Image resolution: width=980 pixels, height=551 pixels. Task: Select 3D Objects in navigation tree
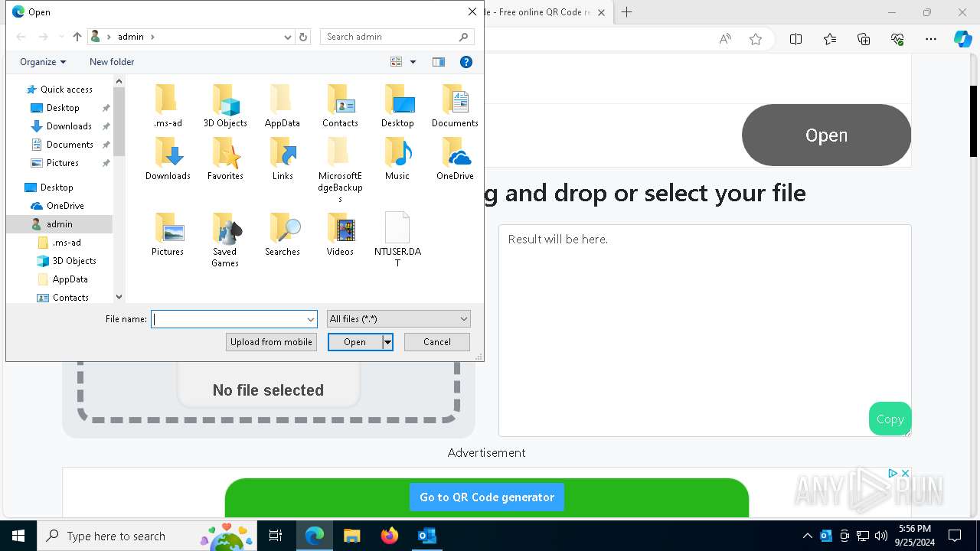click(73, 261)
